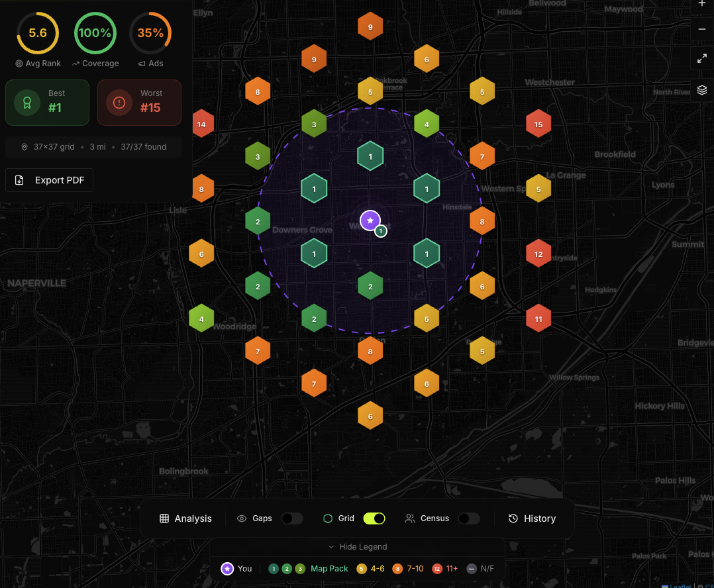This screenshot has width=714, height=588.
Task: Select the rank 4 hexagon beside Woodridge
Action: click(202, 318)
